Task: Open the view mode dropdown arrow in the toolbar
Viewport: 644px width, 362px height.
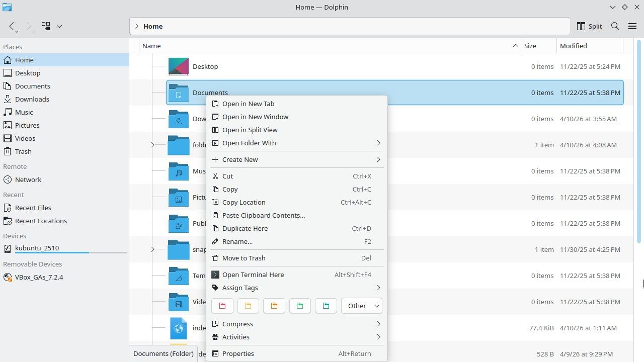Action: coord(59,26)
